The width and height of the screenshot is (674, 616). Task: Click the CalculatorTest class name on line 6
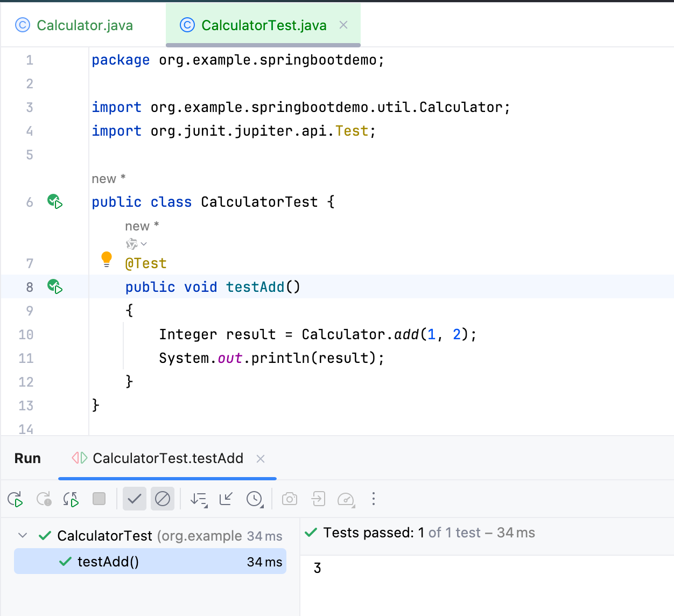tap(259, 202)
